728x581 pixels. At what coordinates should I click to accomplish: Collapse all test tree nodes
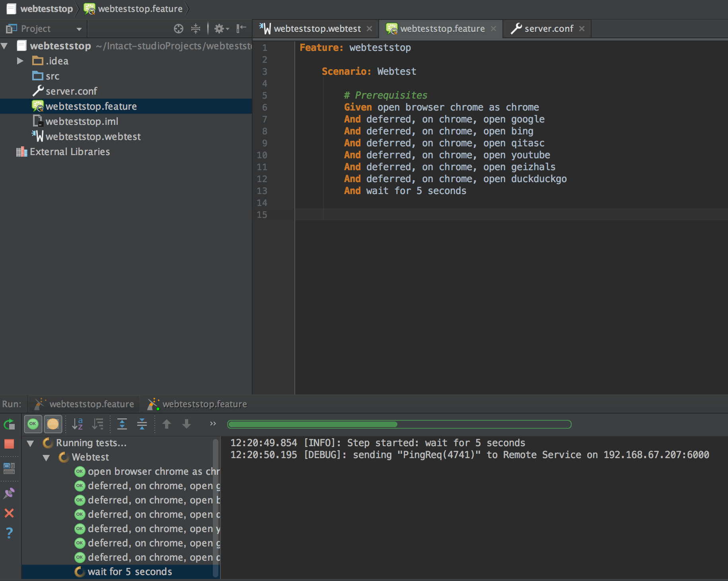click(x=142, y=424)
